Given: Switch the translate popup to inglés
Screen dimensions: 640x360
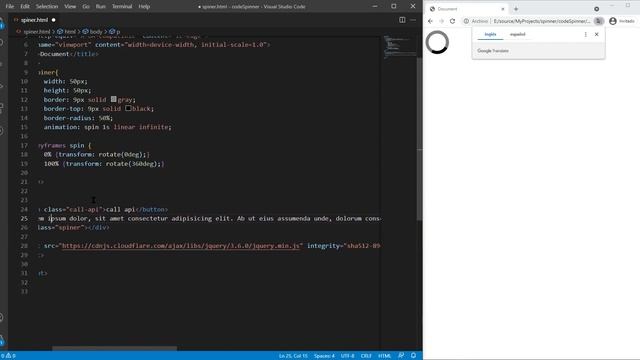Looking at the screenshot, I should tap(490, 34).
